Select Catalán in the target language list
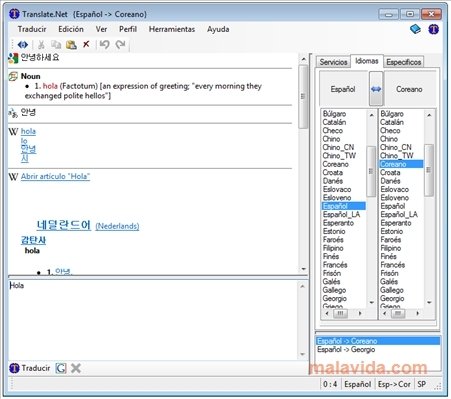Viewport: 451px width, 399px height. click(392, 122)
